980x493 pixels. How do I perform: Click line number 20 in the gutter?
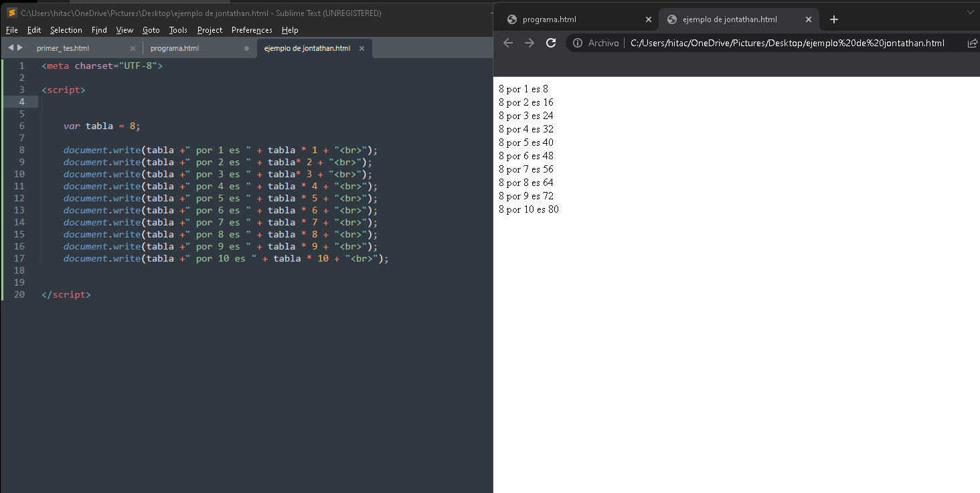pos(19,294)
